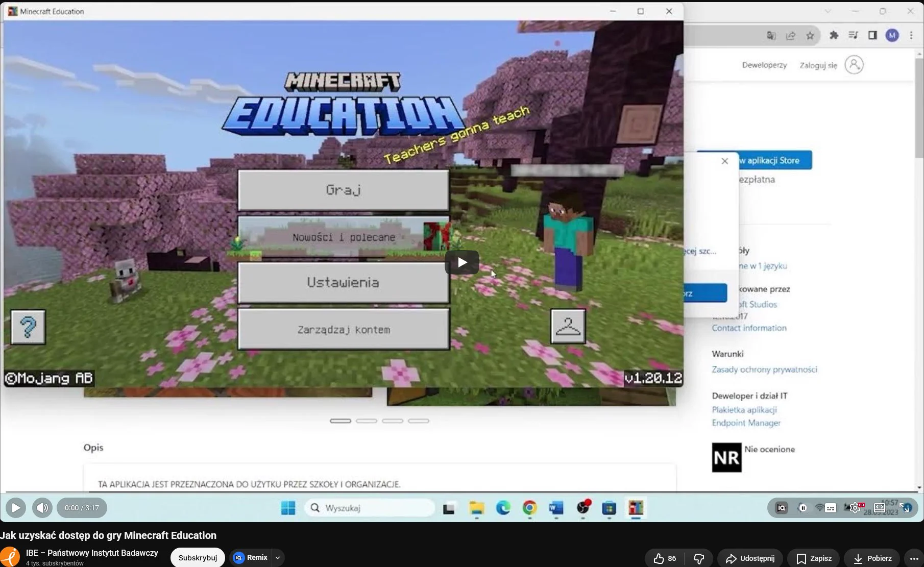Mute the video using the speaker icon

pyautogui.click(x=42, y=508)
